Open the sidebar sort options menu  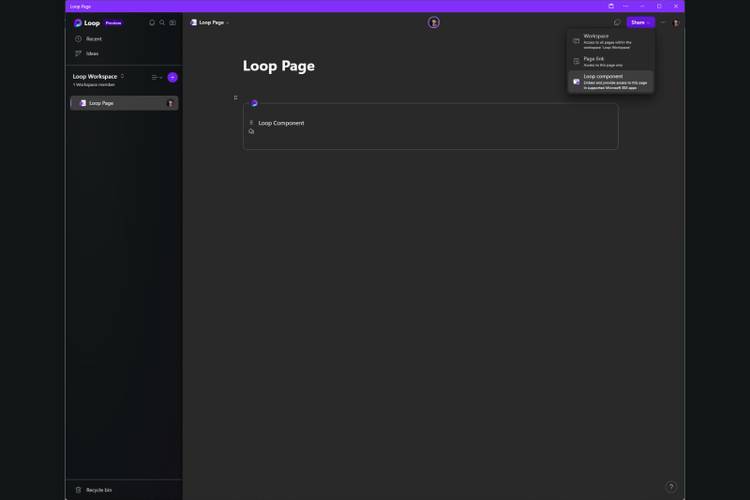(157, 78)
